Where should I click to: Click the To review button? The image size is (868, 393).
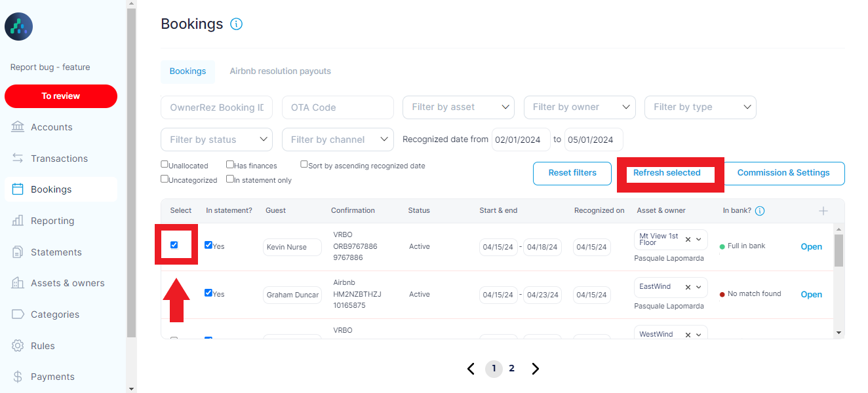(x=61, y=96)
